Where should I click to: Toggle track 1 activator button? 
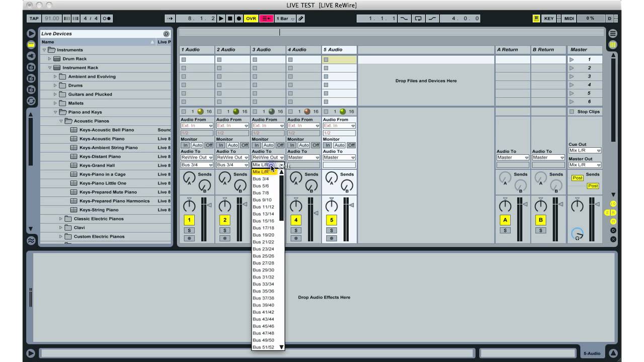pos(189,220)
